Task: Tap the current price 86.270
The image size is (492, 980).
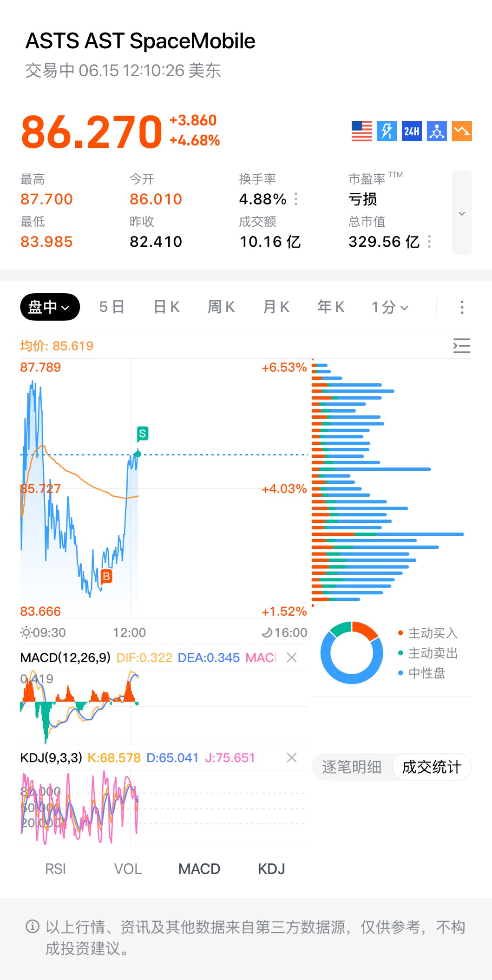Action: click(92, 132)
